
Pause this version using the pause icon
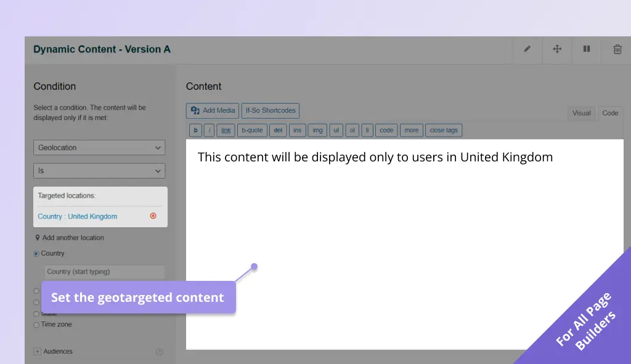click(586, 49)
